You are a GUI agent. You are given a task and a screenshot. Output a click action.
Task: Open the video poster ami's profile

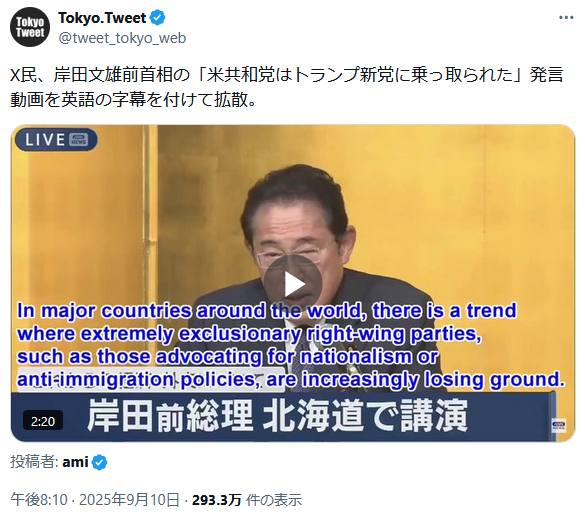(x=75, y=462)
